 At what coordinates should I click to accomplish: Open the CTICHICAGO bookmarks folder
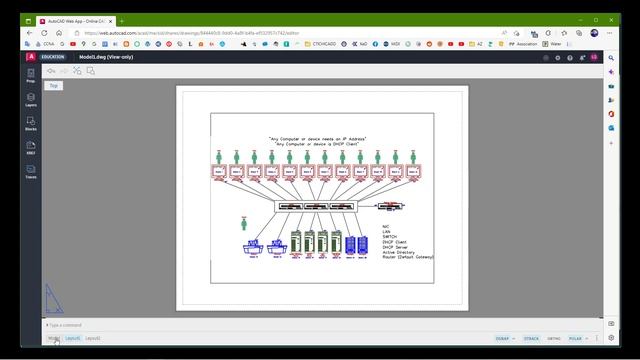[x=320, y=44]
